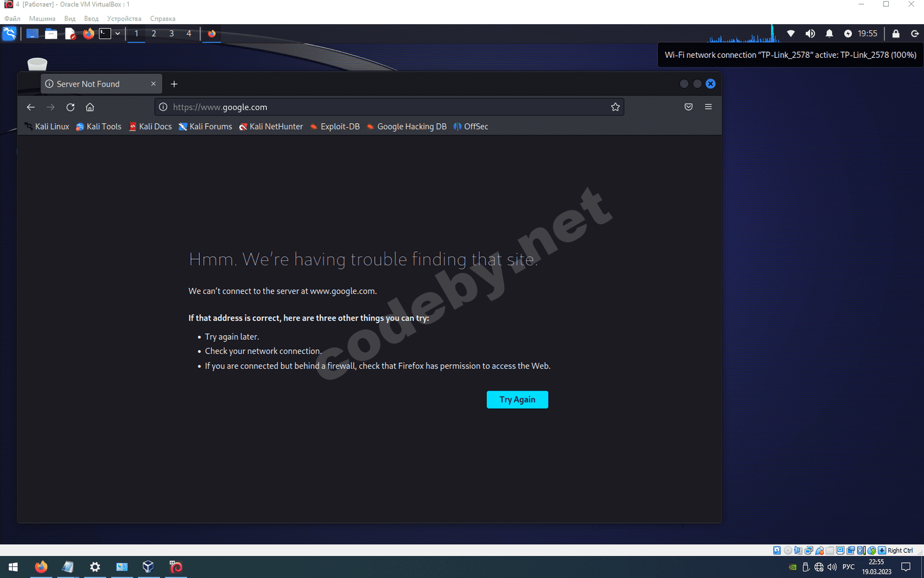Switch to workspace 1
Image resolution: width=924 pixels, height=578 pixels.
[x=136, y=34]
